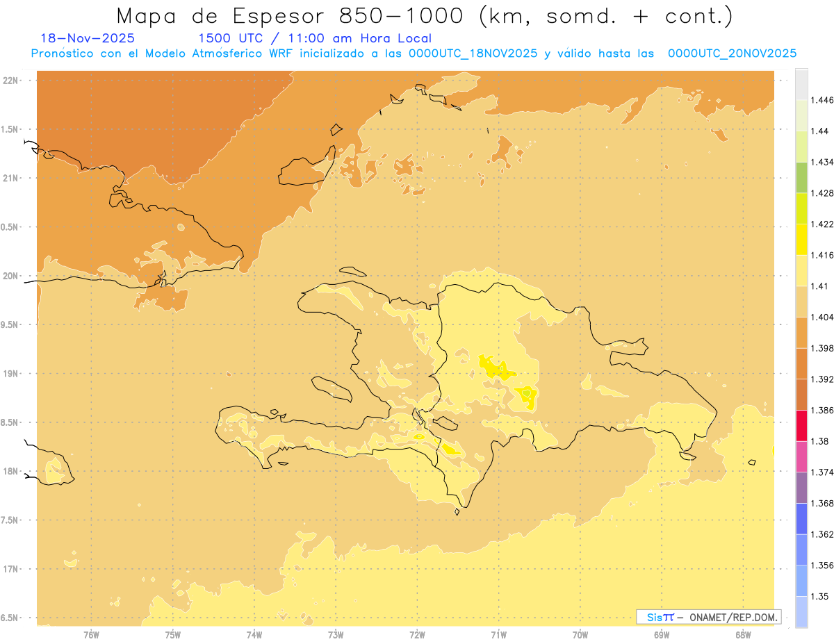
Task: Click the latitude label '22N'
Action: click(x=11, y=81)
